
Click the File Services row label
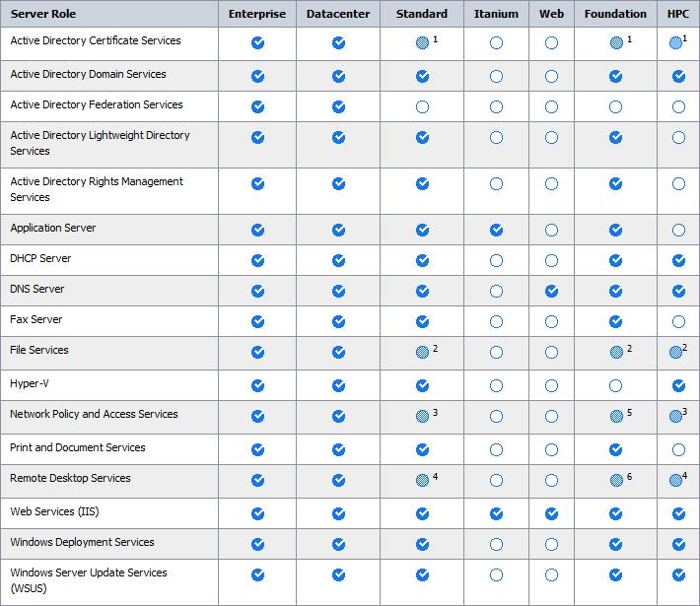pyautogui.click(x=39, y=350)
